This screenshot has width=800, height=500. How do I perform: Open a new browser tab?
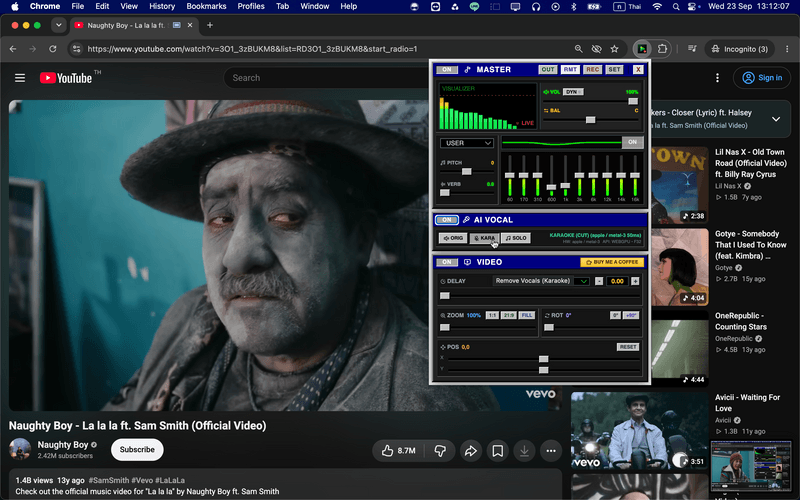click(210, 25)
